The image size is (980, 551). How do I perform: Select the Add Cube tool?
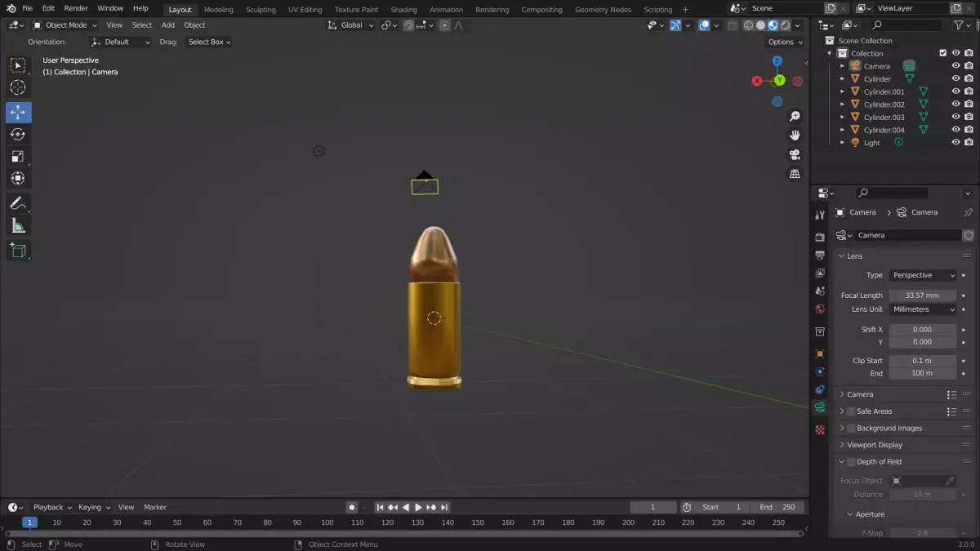click(18, 251)
